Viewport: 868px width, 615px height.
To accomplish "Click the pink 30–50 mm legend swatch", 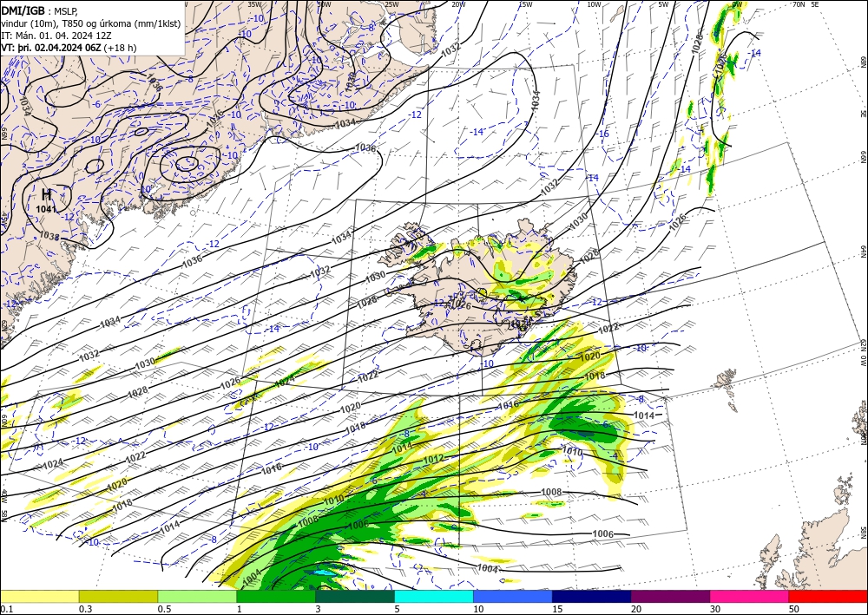I will (x=750, y=596).
